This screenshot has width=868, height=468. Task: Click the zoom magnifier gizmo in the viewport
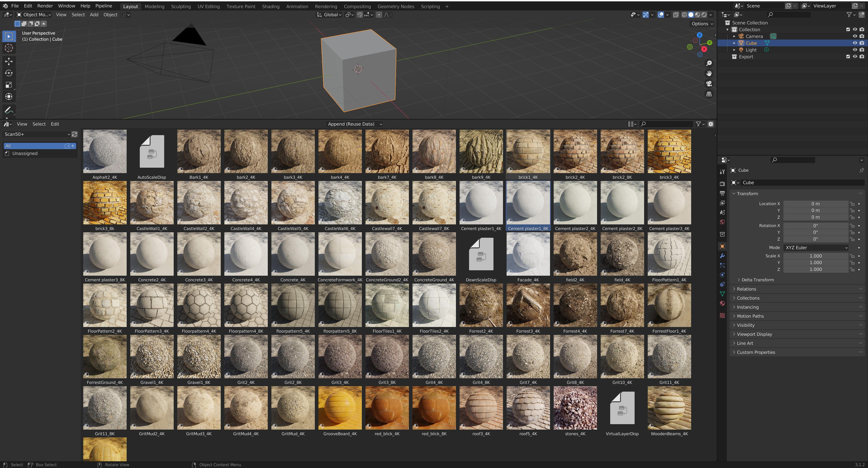[x=709, y=63]
